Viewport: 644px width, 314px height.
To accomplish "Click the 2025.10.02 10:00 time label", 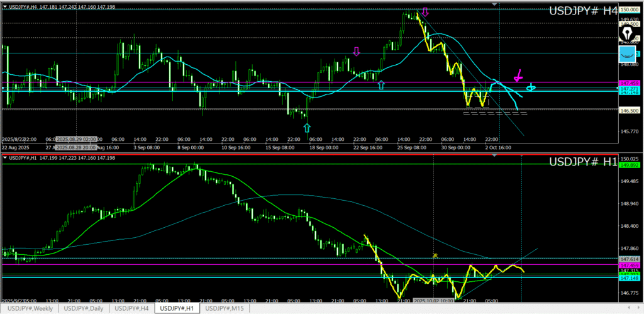I will [x=433, y=301].
